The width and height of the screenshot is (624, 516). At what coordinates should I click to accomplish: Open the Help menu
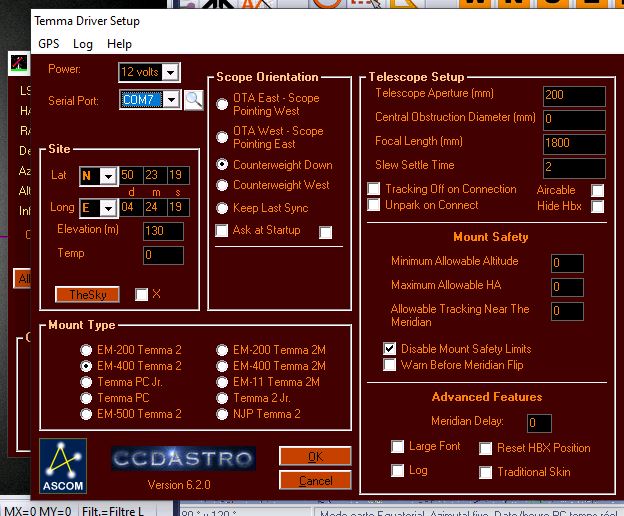(119, 44)
